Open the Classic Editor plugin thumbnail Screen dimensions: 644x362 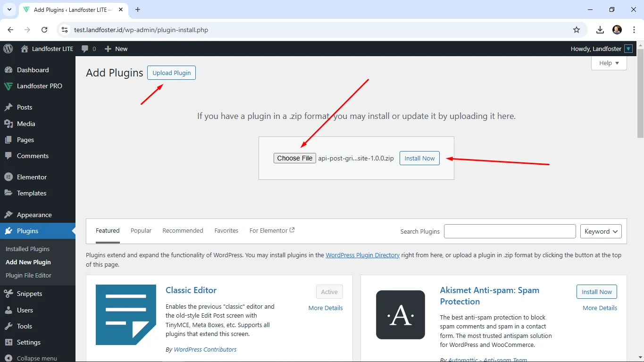point(126,315)
